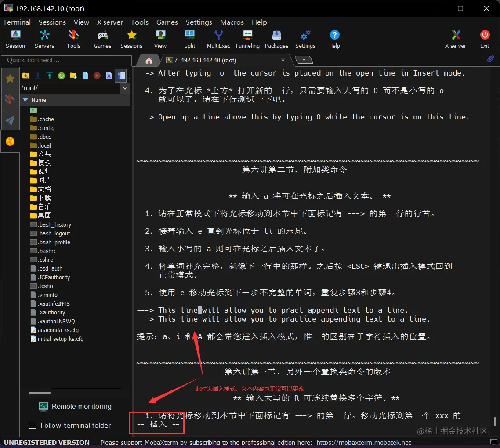Open the Tools knife sidebar tab
500x448 pixels.
pos(10,100)
